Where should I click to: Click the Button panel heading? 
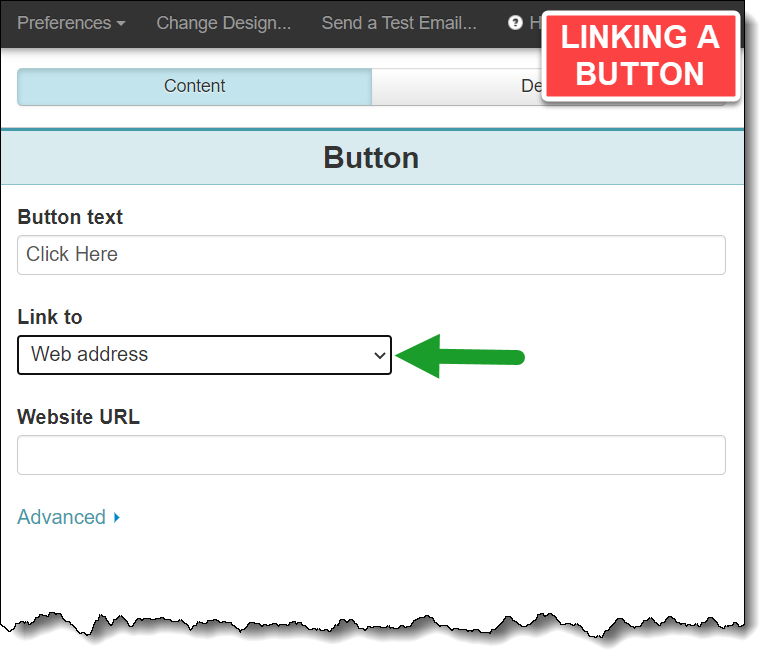click(x=371, y=158)
